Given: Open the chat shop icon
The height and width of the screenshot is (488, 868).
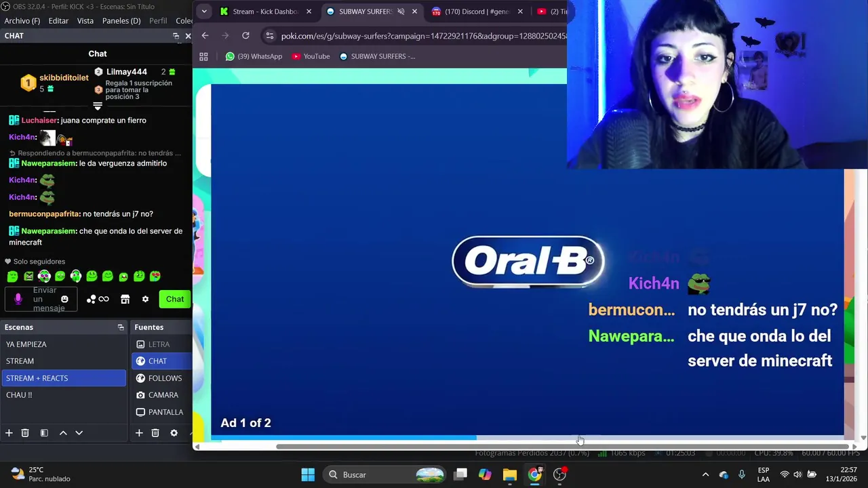Looking at the screenshot, I should (x=125, y=299).
